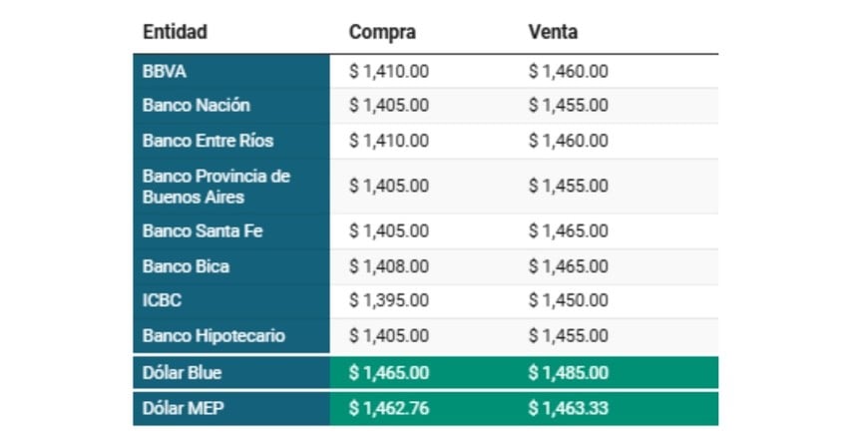868x437 pixels.
Task: Click the Dólar MEP compra value
Action: click(389, 408)
